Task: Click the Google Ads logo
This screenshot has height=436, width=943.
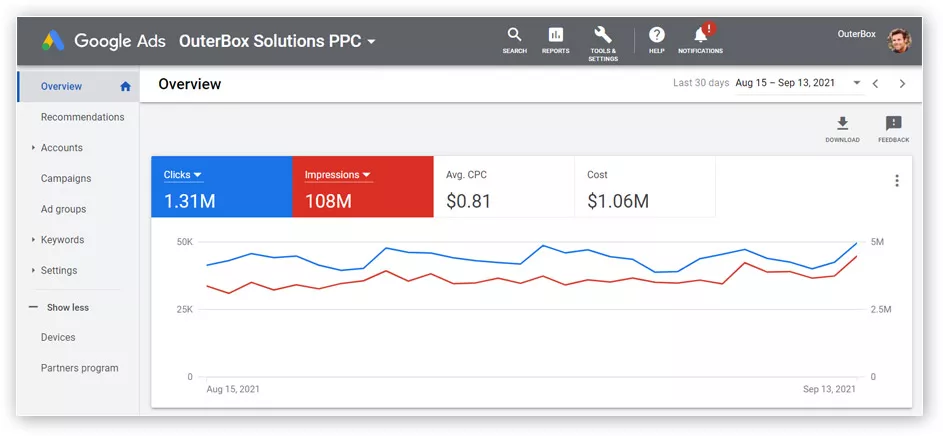Action: tap(52, 41)
